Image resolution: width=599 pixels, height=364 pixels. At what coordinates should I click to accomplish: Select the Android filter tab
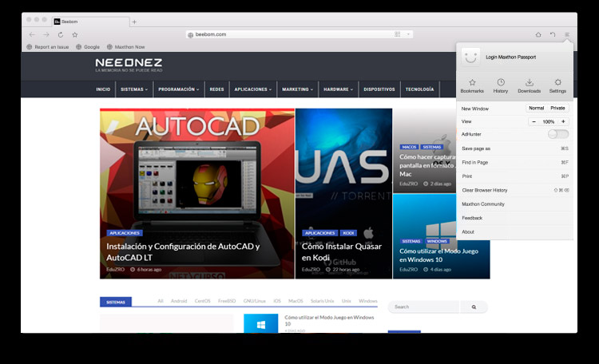pyautogui.click(x=179, y=301)
